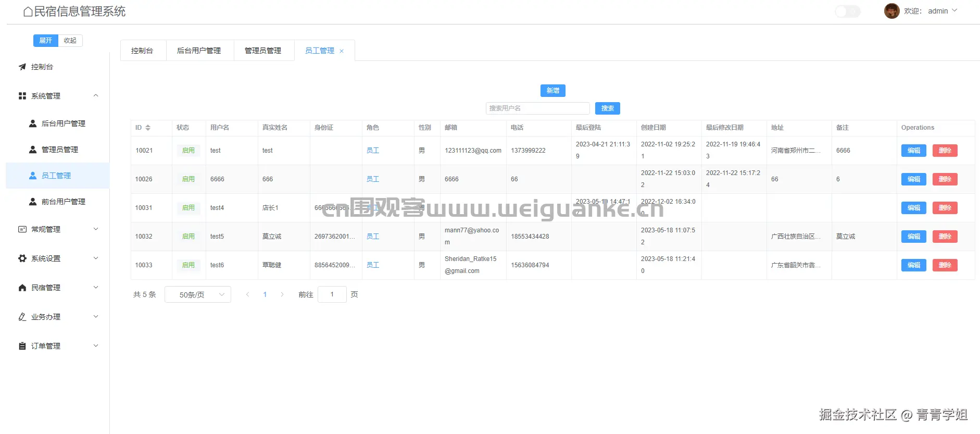Viewport: 980px width, 434px height.
Task: Click the paper plane icon for 控制台
Action: [22, 67]
